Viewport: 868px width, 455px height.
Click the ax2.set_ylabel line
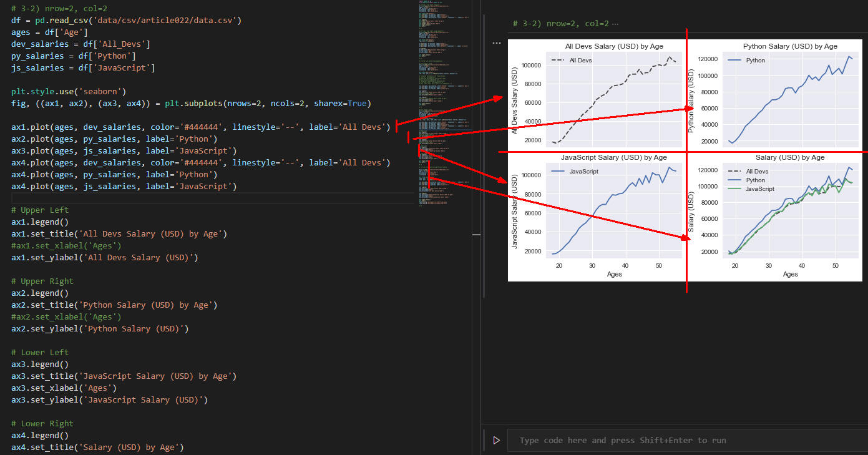coord(100,328)
